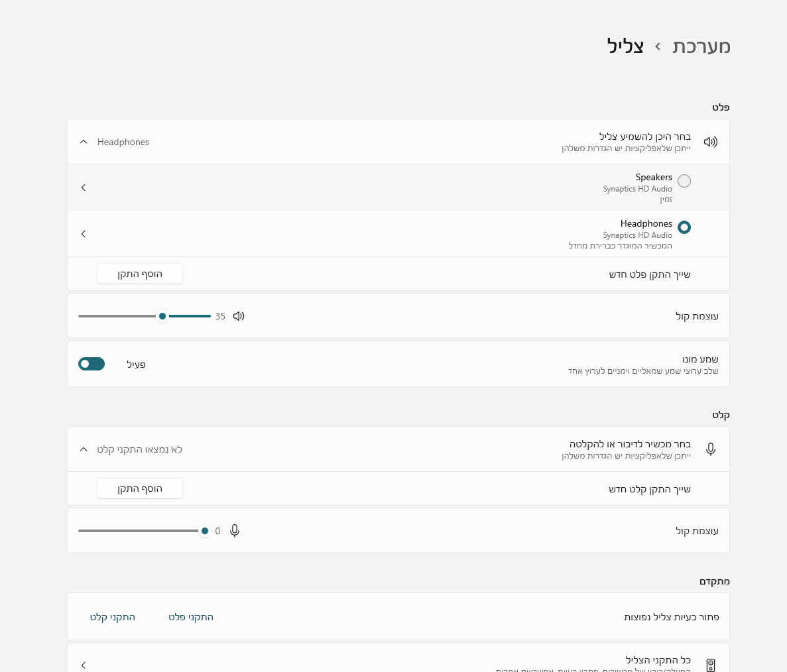Screen dimensions: 787x672
Task: Click the microphone icon beside the input chooser
Action: (x=711, y=449)
